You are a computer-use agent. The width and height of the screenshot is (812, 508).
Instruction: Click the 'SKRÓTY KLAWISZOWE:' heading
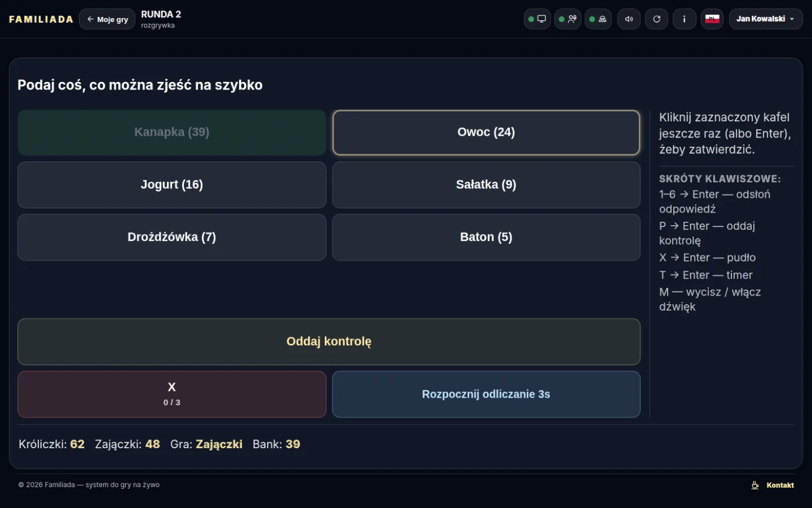(720, 179)
